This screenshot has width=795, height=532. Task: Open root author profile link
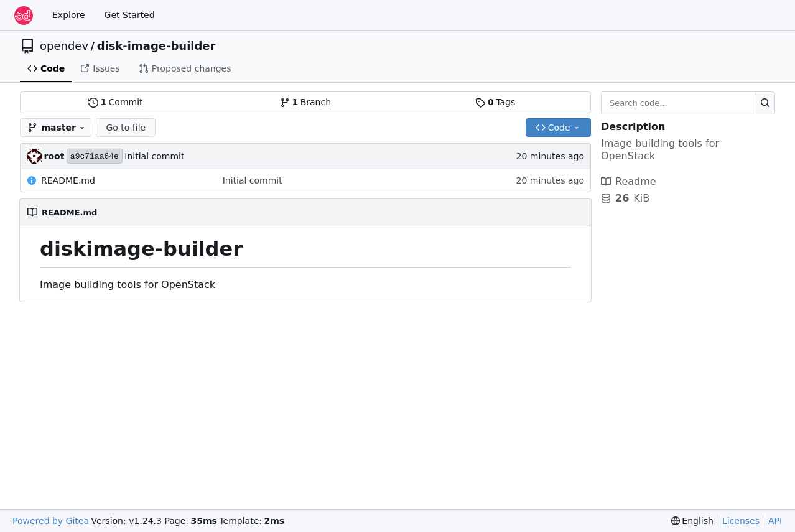click(54, 156)
